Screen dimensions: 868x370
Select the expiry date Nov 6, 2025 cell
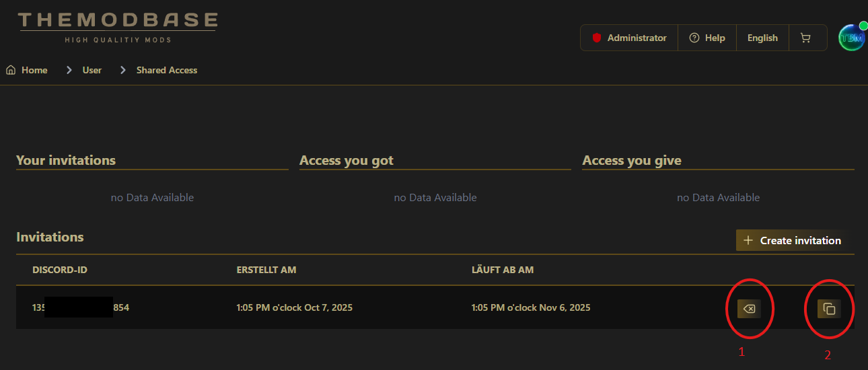coord(531,307)
